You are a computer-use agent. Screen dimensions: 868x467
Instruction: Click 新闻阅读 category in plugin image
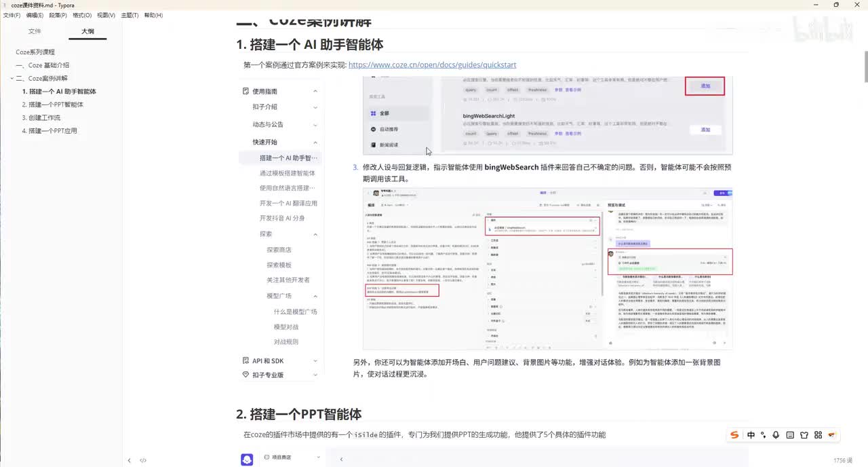pyautogui.click(x=389, y=145)
